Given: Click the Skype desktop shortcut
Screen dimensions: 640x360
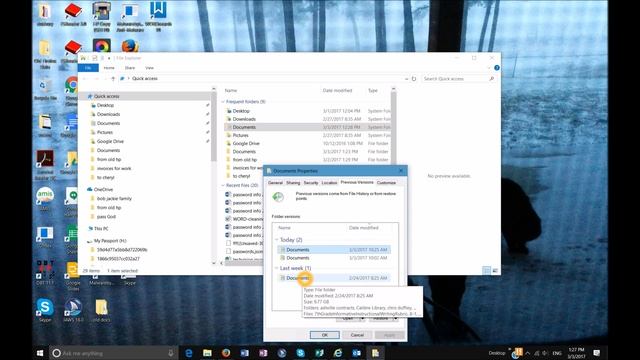Looking at the screenshot, I should 44,311.
